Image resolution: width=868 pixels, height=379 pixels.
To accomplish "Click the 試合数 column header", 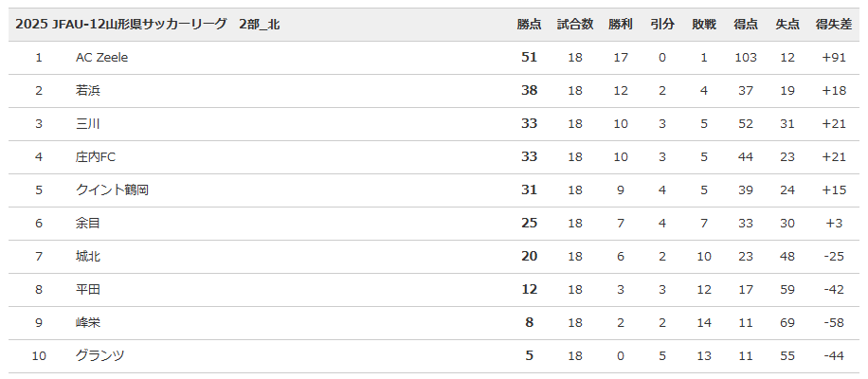I will 575,25.
